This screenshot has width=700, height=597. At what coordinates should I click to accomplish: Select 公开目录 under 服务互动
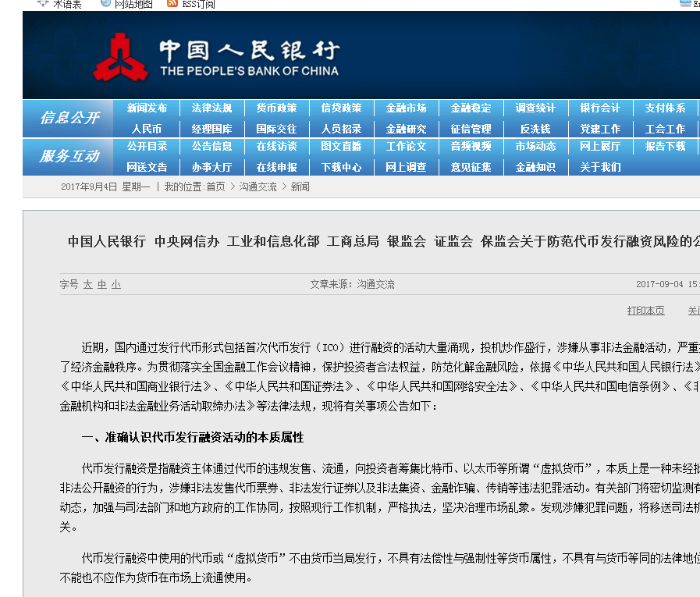pyautogui.click(x=147, y=147)
